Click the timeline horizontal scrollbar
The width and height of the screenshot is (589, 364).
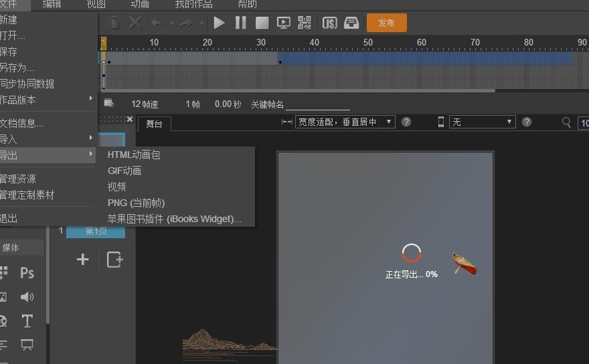click(x=298, y=90)
